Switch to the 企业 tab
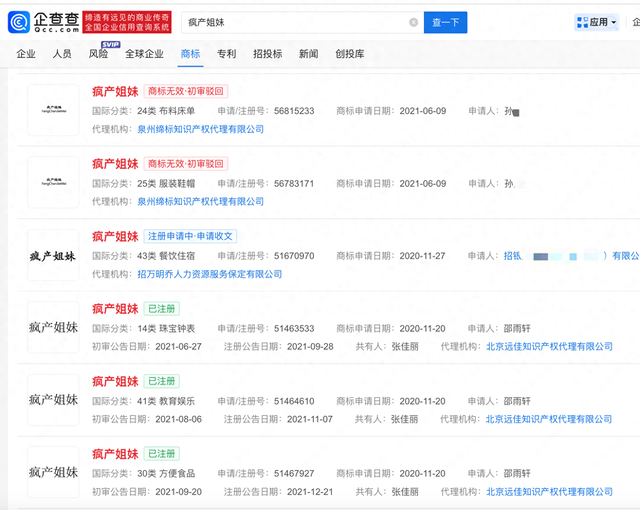 click(x=26, y=54)
